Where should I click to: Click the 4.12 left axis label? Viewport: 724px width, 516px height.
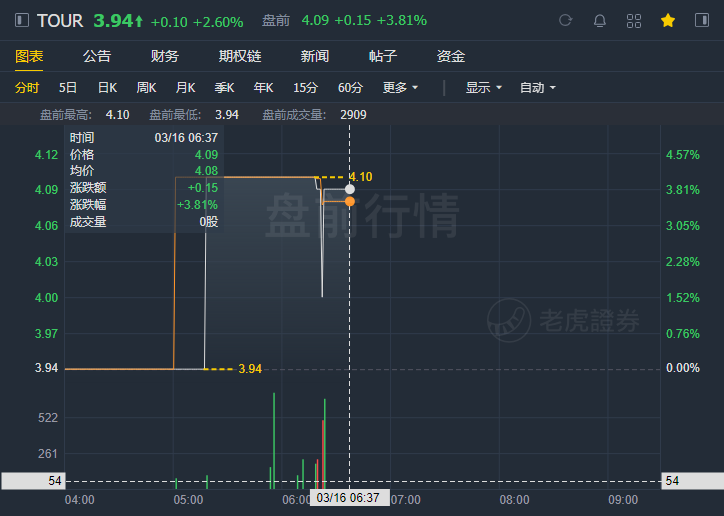[47, 155]
